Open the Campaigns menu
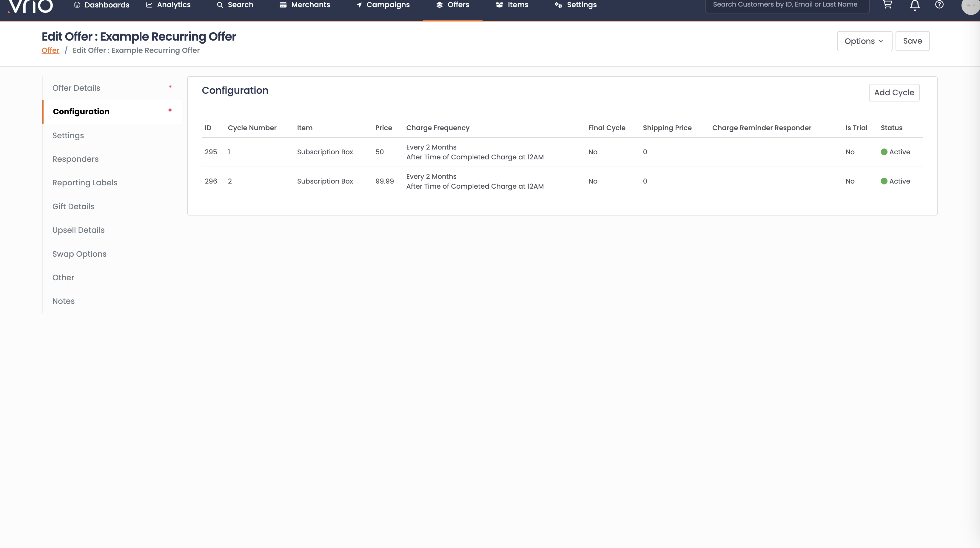 (383, 5)
